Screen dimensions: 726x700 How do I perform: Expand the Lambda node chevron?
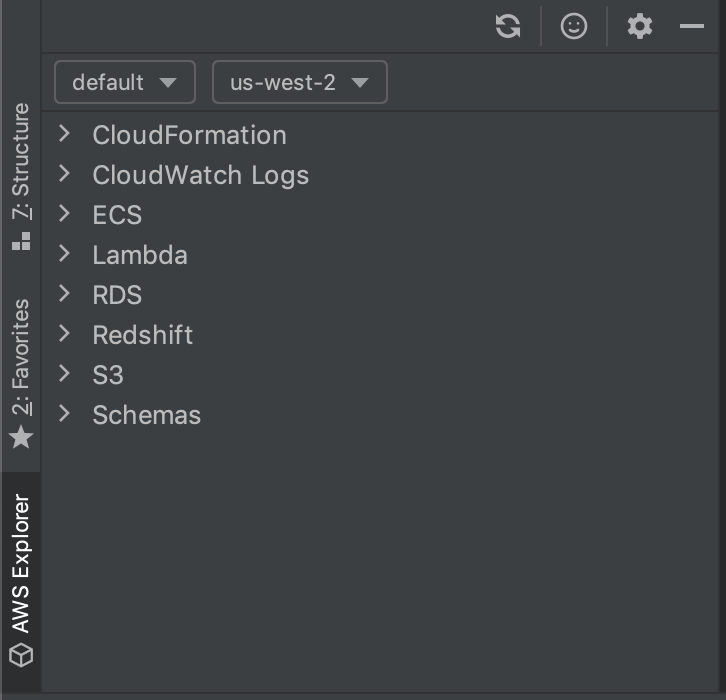[64, 254]
